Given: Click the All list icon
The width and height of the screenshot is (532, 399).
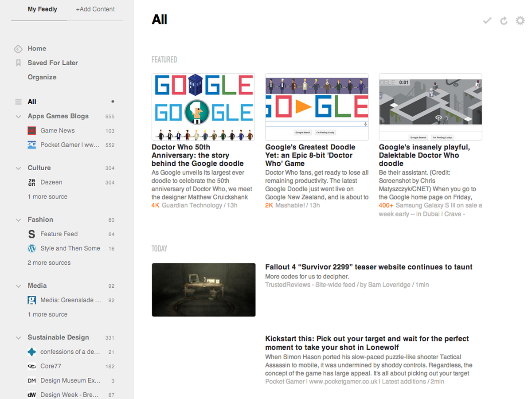Looking at the screenshot, I should (18, 102).
